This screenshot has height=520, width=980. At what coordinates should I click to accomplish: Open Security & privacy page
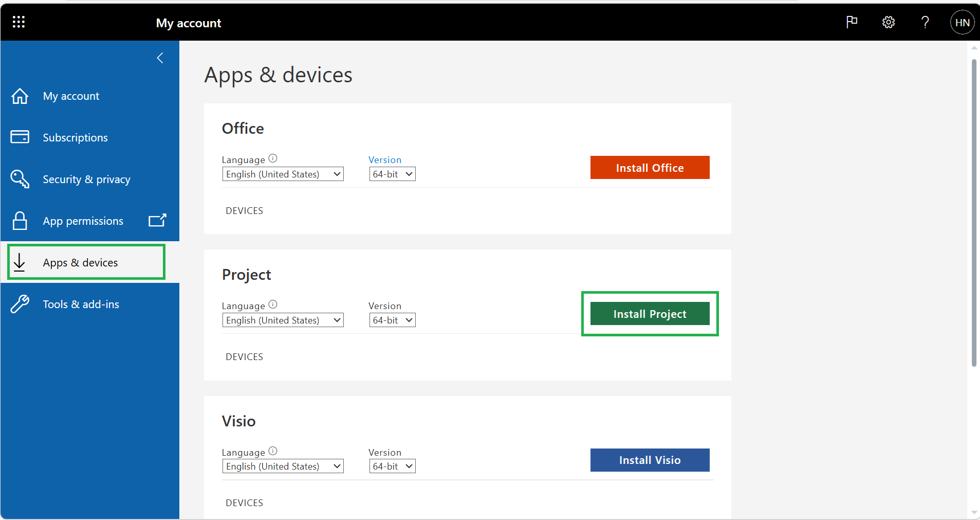click(x=90, y=179)
